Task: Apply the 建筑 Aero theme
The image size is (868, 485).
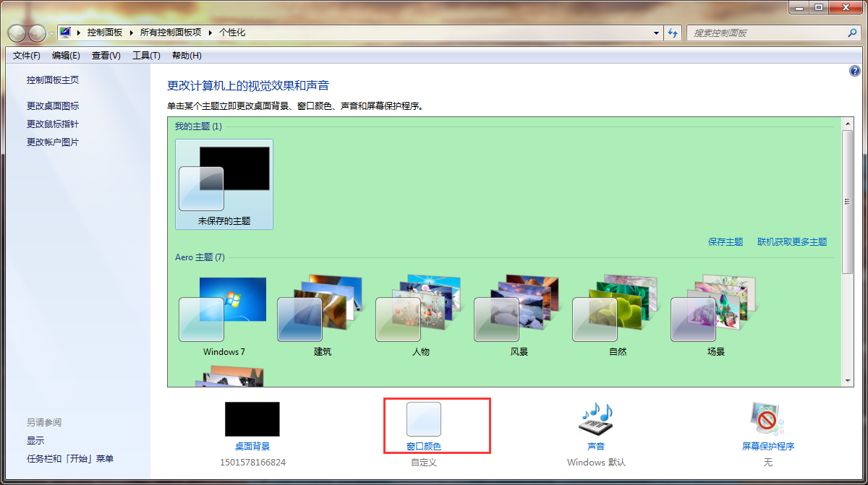Action: [x=323, y=316]
